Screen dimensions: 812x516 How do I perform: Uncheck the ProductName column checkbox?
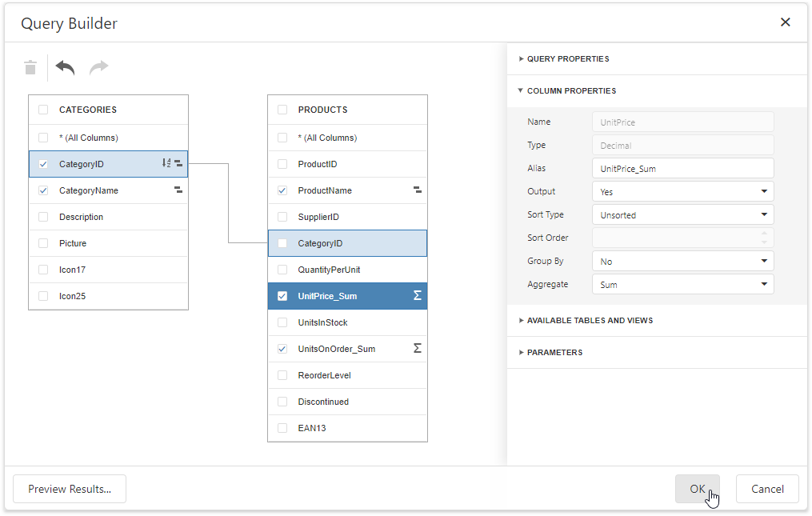(282, 190)
